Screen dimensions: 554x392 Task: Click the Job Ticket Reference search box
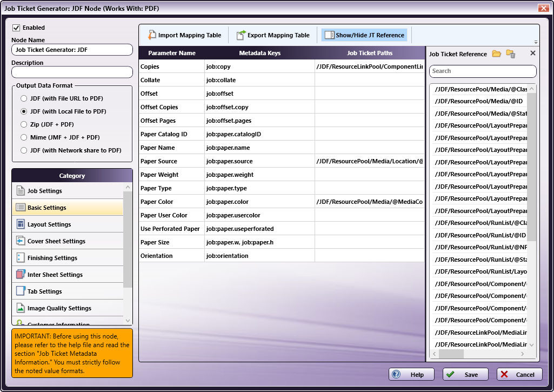point(483,71)
